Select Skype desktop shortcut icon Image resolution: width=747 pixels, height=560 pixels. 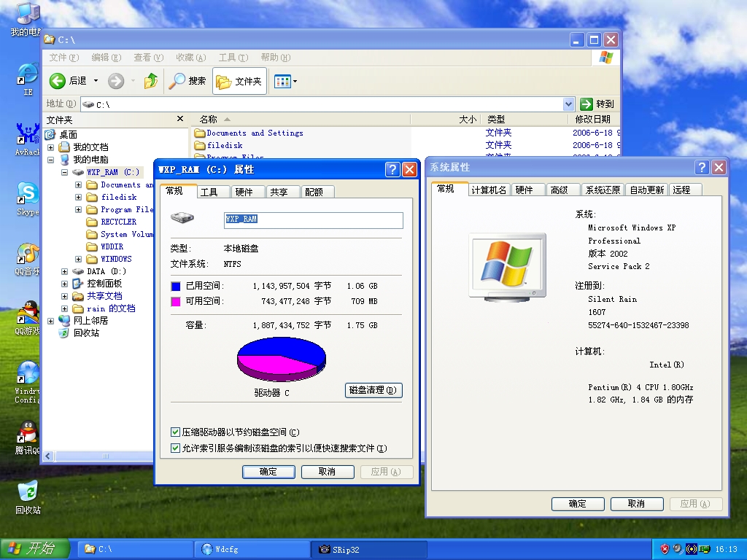pos(28,193)
